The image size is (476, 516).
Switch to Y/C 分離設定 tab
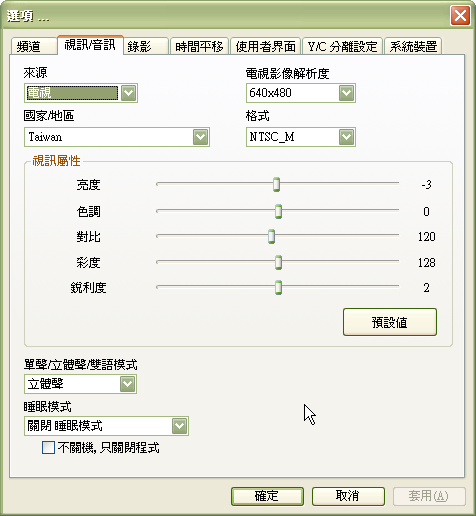pyautogui.click(x=342, y=46)
